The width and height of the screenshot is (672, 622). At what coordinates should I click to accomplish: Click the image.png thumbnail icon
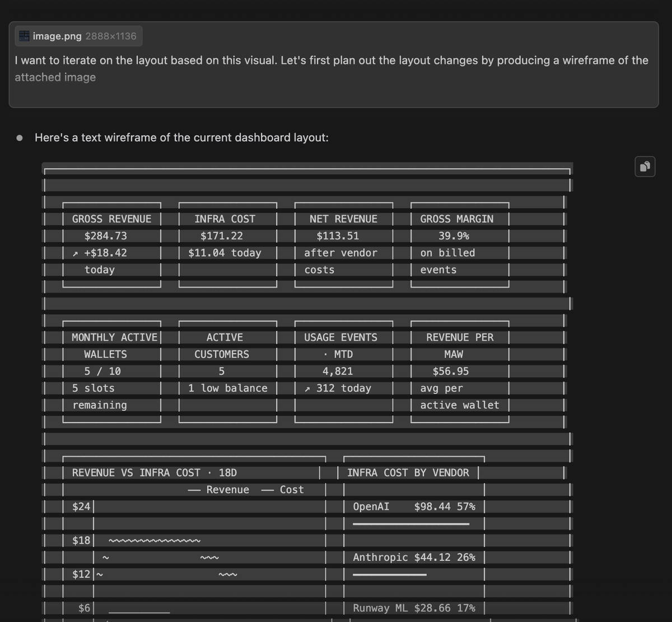(x=24, y=36)
